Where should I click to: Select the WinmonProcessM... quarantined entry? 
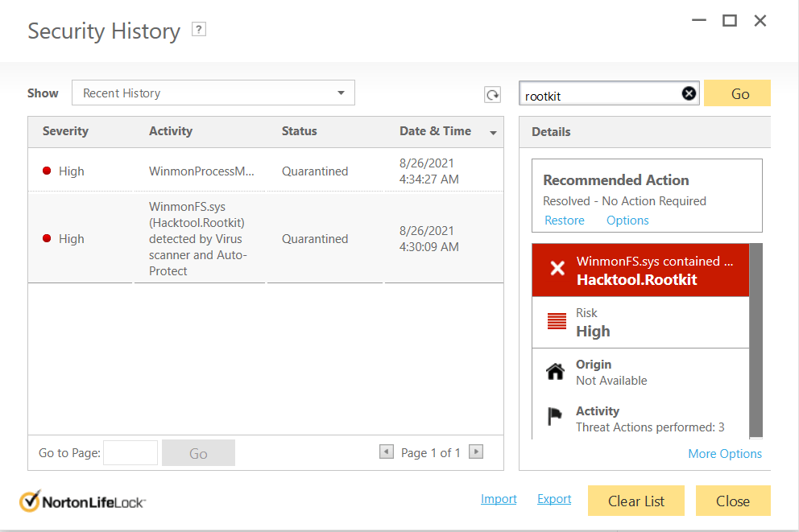(x=201, y=171)
